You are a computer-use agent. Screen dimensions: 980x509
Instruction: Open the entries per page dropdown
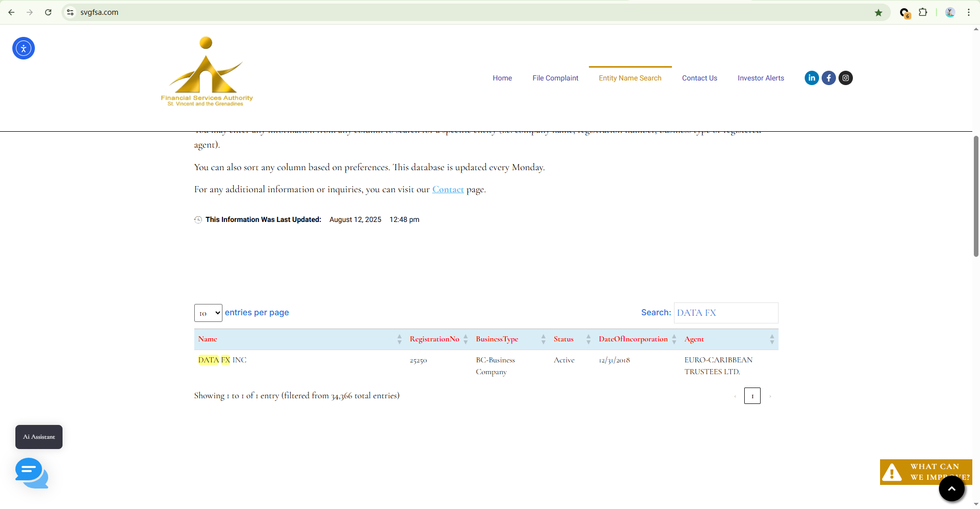pos(208,313)
